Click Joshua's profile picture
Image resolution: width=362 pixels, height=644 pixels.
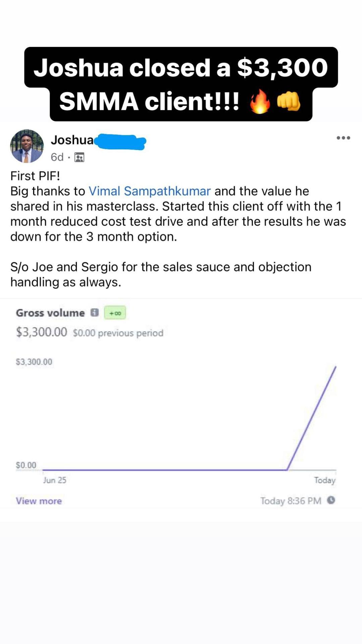point(27,146)
